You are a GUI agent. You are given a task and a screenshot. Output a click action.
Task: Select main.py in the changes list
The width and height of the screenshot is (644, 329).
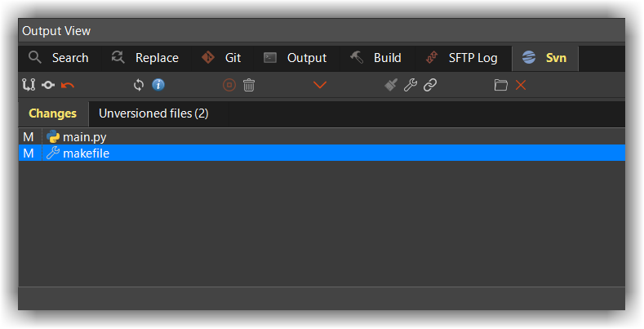pos(84,137)
